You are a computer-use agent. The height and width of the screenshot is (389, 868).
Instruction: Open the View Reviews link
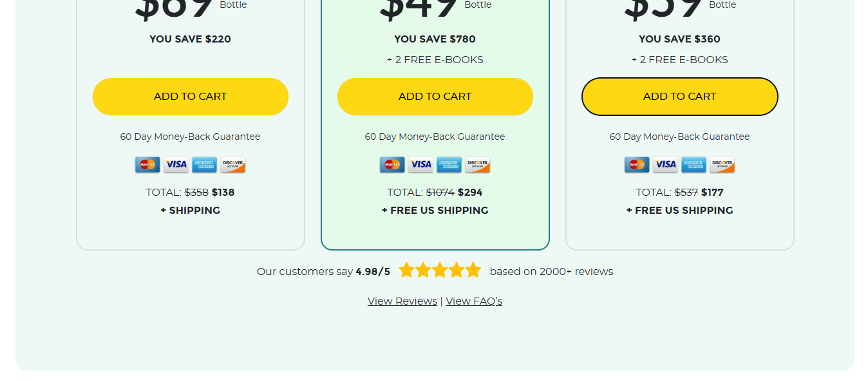tap(402, 301)
